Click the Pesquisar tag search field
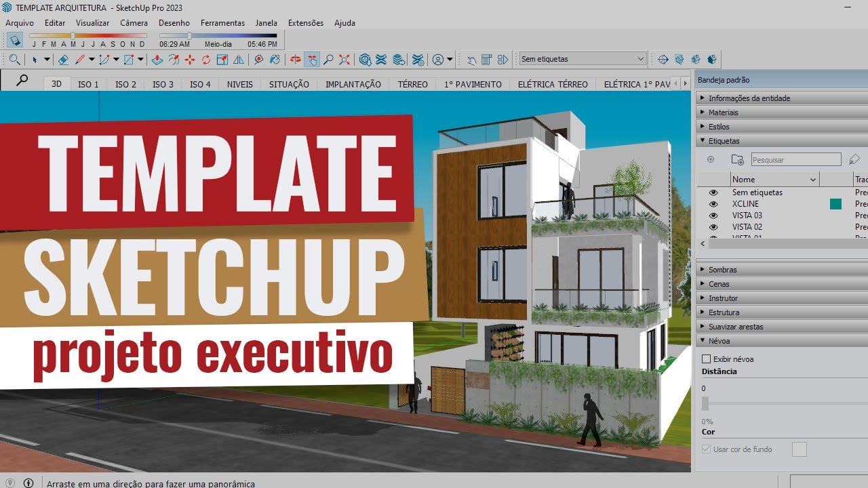Image resolution: width=868 pixels, height=488 pixels. [796, 160]
